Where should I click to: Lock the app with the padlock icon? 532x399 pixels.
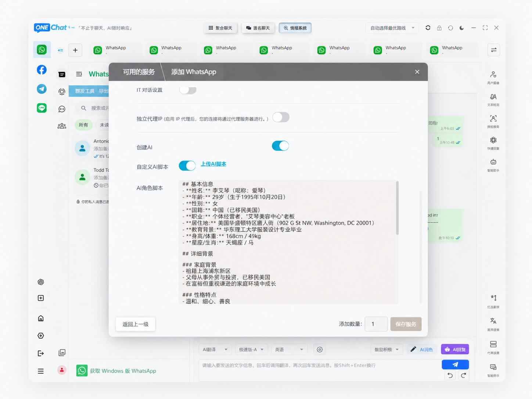click(x=439, y=28)
